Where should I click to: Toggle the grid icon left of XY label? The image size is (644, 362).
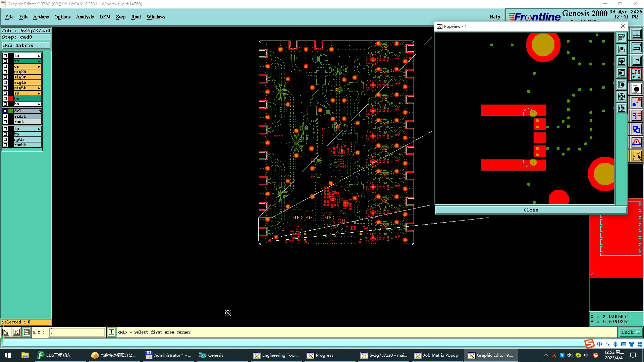click(27, 332)
